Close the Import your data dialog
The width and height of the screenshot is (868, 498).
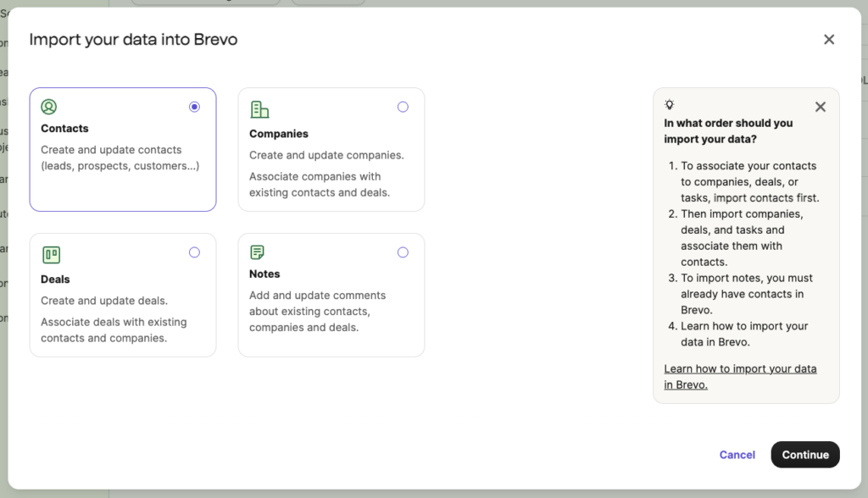828,40
